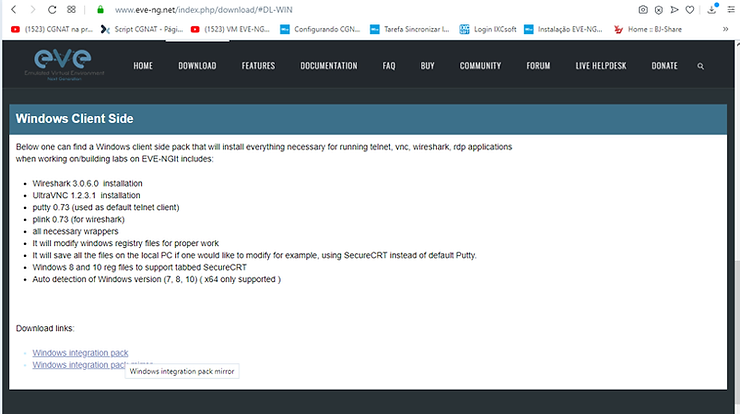
Task: Open bookmark '(1523) CGNAT na pr...'
Action: tap(52, 29)
